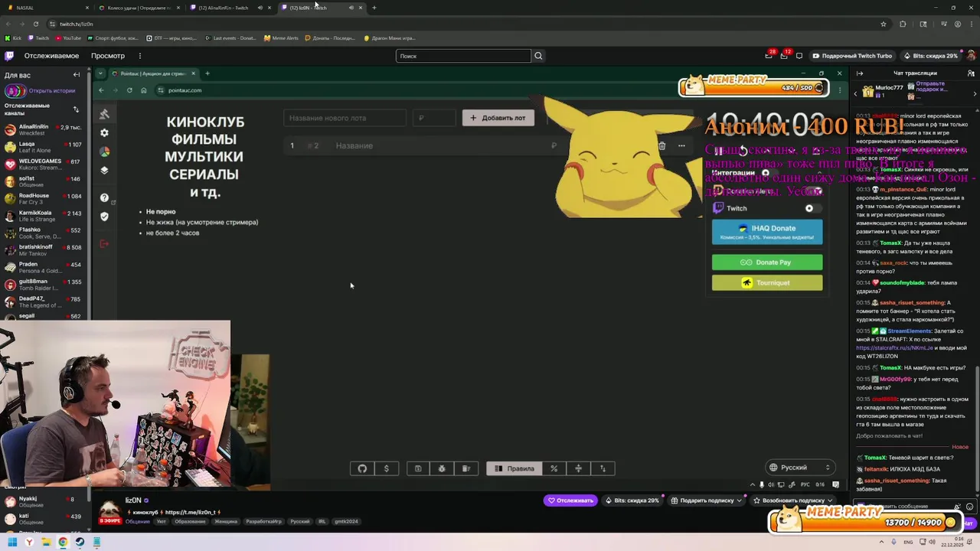Open the user profile avatar on Twitch
This screenshot has height=551, width=980.
pos(970,56)
